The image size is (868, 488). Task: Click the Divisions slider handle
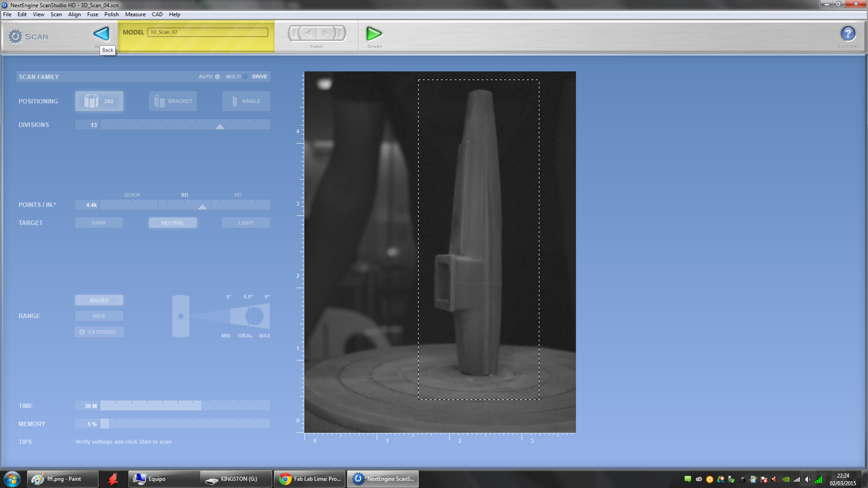pyautogui.click(x=220, y=127)
